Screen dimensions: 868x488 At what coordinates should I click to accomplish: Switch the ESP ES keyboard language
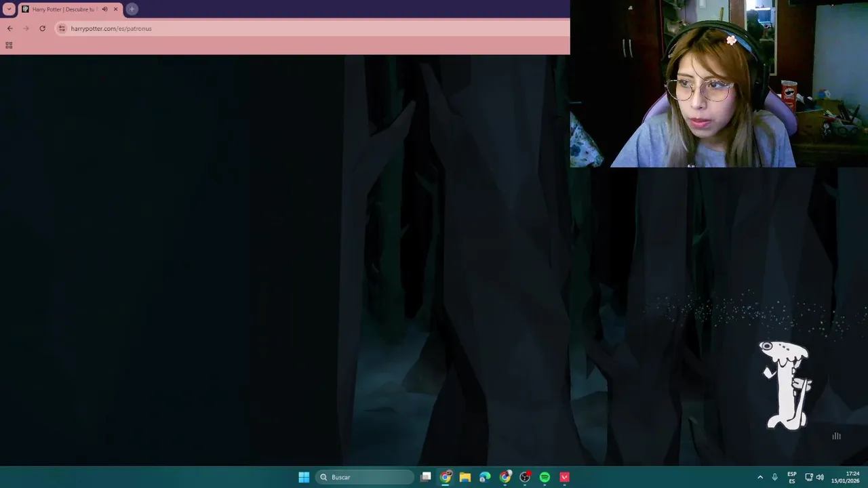792,477
